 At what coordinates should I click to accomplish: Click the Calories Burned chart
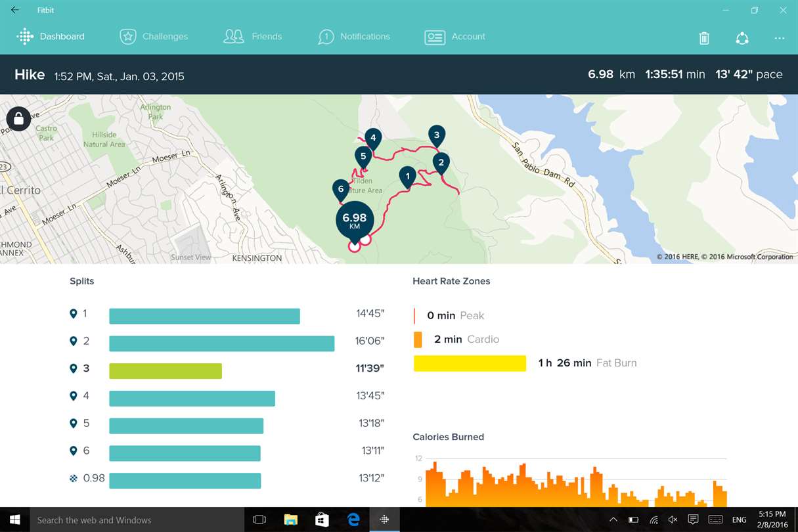pos(569,481)
